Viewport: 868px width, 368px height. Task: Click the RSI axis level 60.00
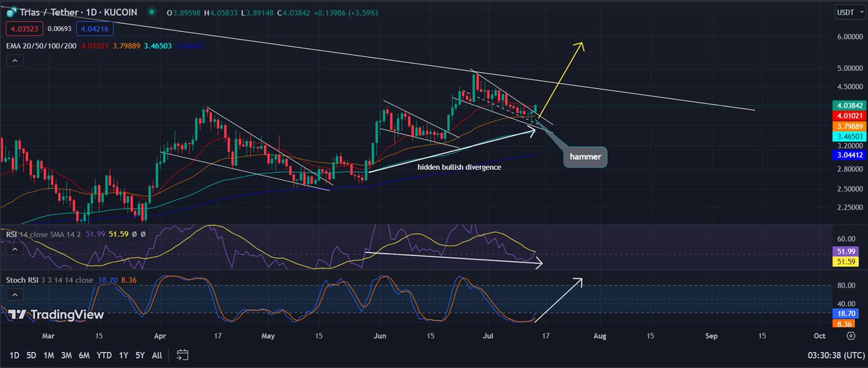click(845, 237)
